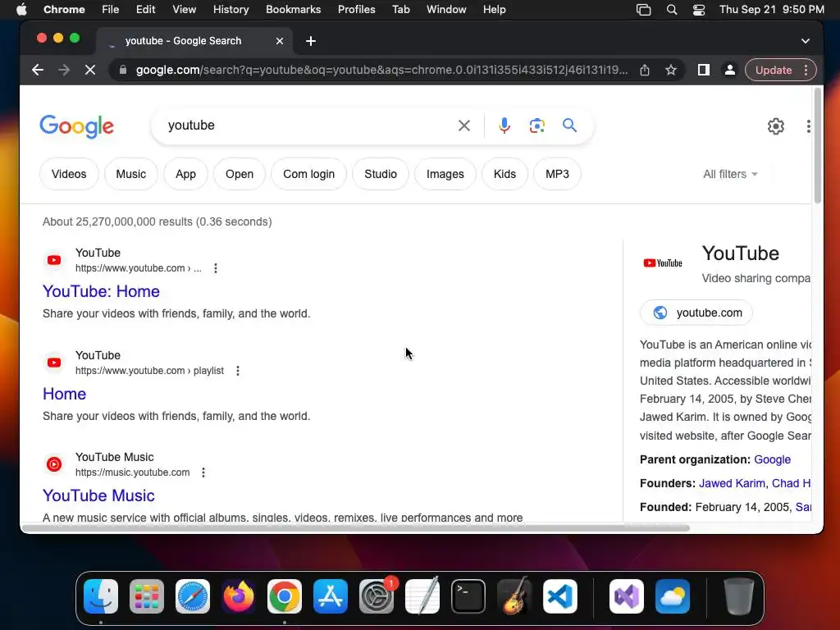Select the Music filter chip

[x=130, y=174]
